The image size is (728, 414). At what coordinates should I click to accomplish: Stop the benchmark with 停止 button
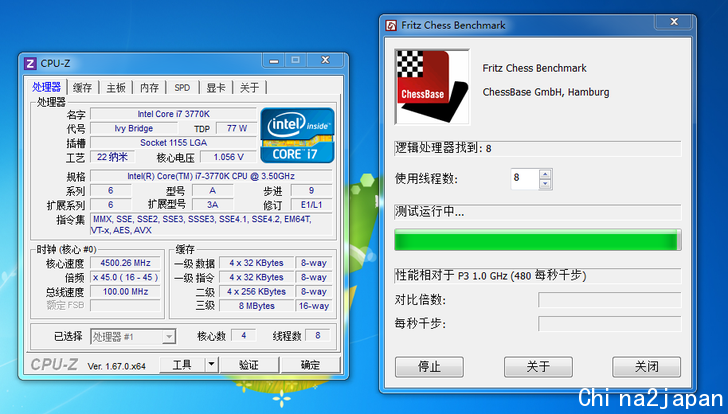click(429, 367)
